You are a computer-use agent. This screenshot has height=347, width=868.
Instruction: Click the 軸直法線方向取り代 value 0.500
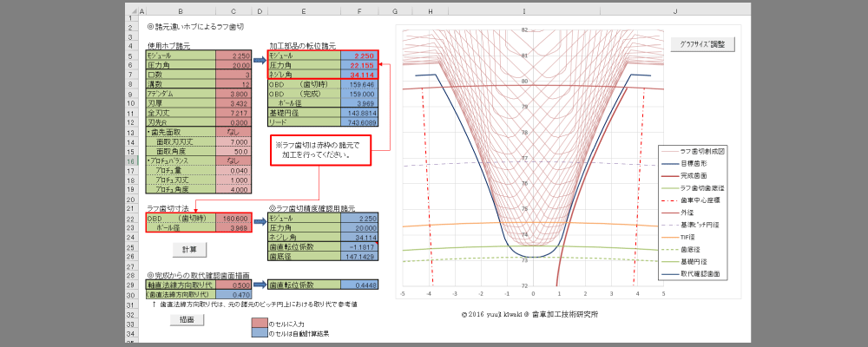tap(233, 285)
